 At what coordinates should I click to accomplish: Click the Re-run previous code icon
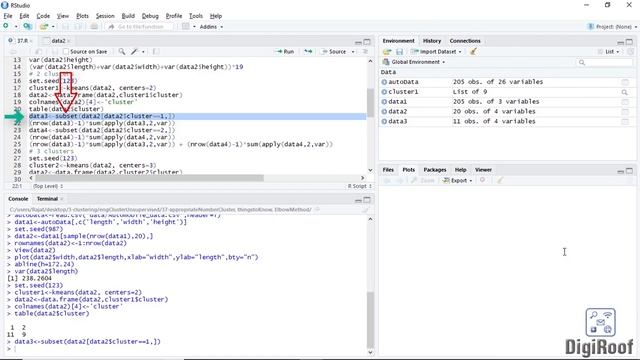click(308, 51)
